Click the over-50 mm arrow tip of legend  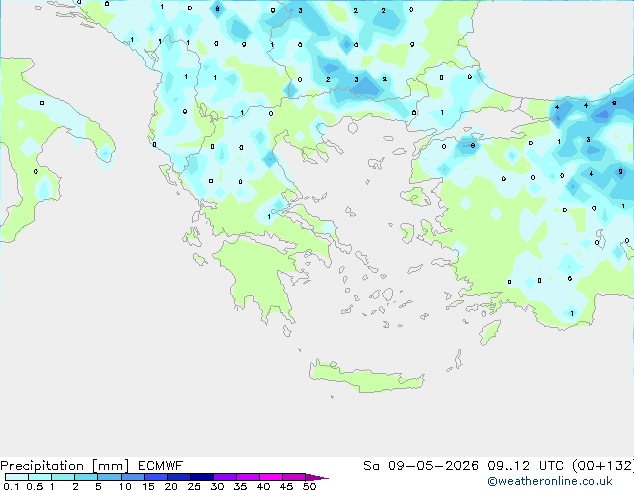[317, 477]
